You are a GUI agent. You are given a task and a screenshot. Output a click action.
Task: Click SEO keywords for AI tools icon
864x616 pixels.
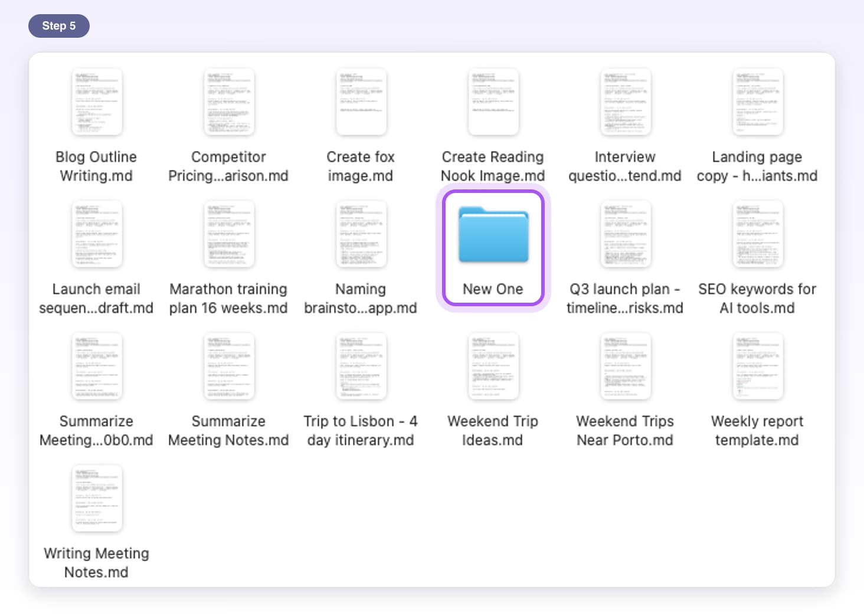tap(757, 234)
